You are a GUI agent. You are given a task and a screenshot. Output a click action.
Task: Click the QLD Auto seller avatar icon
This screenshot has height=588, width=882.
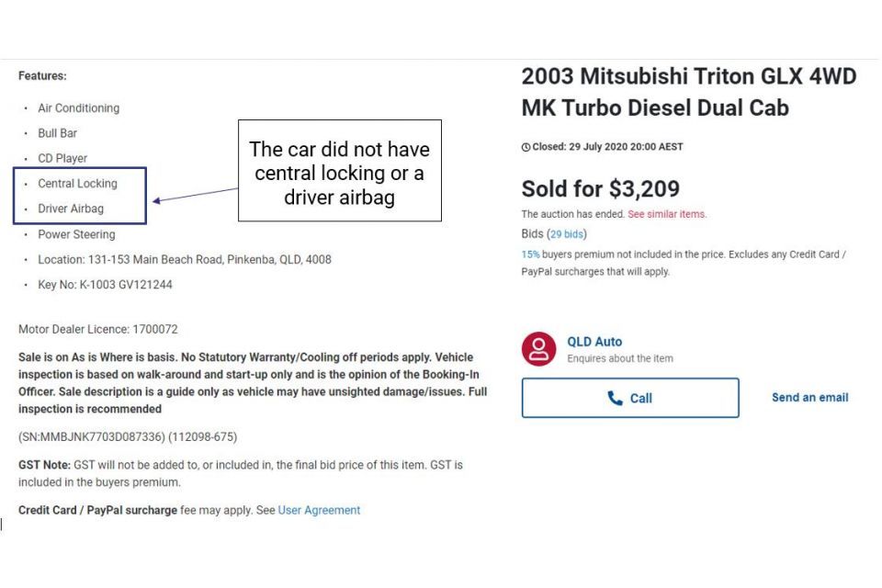[x=538, y=349]
